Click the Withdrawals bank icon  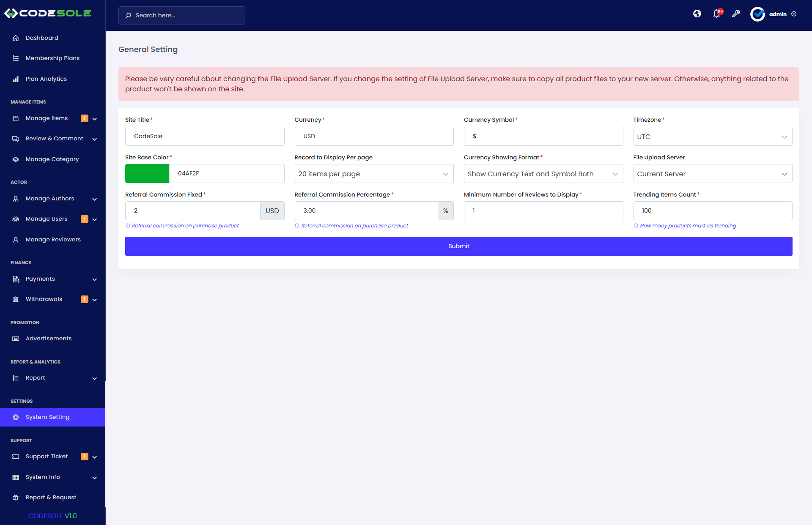(x=16, y=299)
